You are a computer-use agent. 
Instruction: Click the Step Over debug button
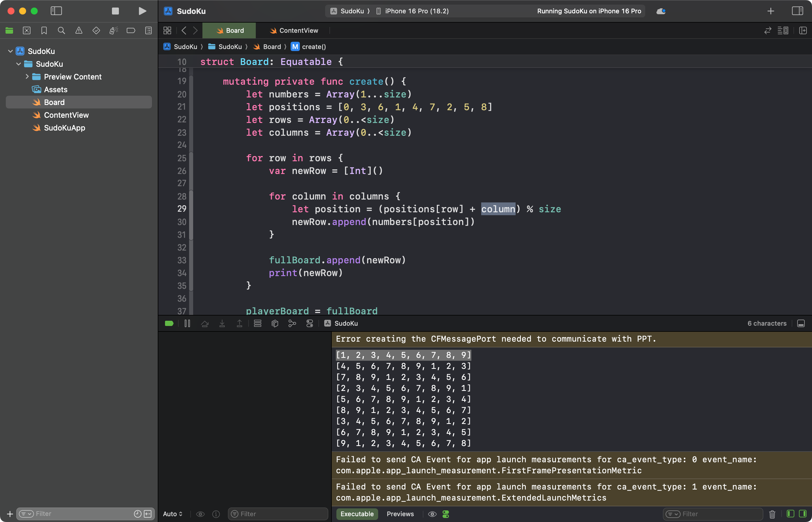coord(205,323)
